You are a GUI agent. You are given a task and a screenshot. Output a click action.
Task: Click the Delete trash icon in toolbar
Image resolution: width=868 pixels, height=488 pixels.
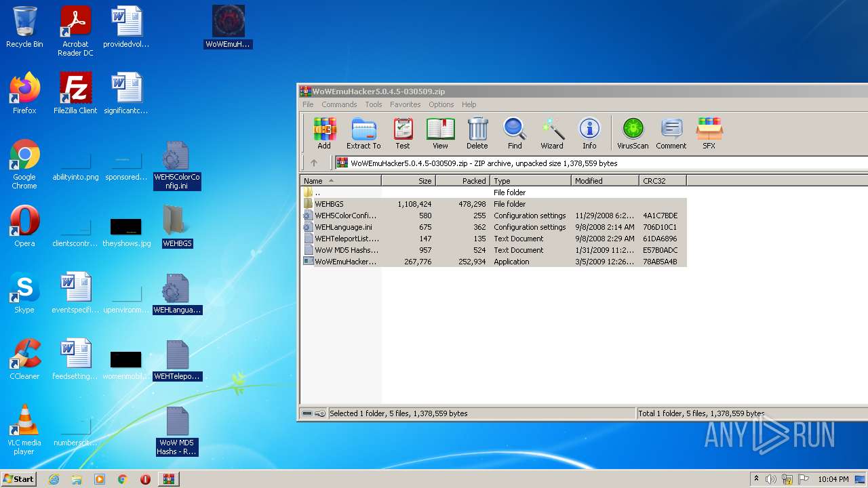pos(477,133)
